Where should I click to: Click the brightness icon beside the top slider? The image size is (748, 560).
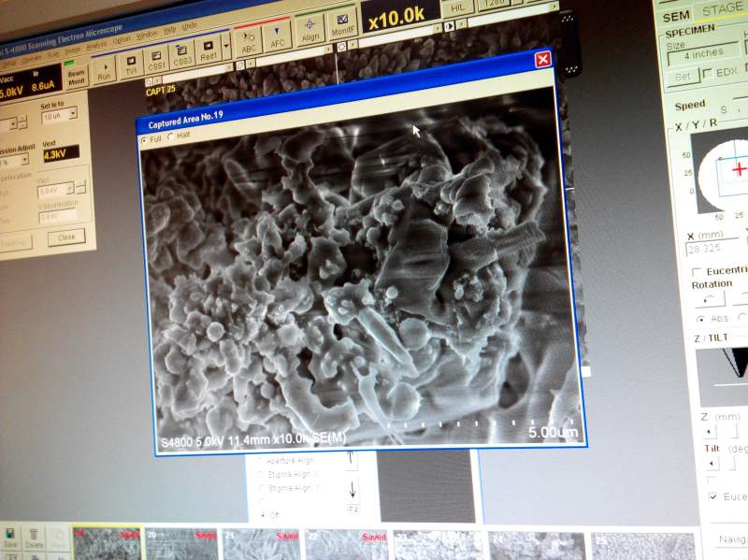[x=341, y=48]
